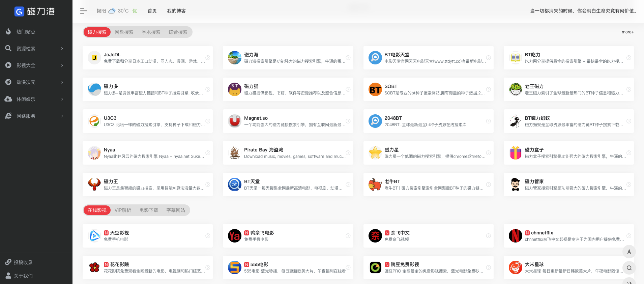Open the SOBT orange BT icon
This screenshot has height=284, width=644.
pos(375,89)
